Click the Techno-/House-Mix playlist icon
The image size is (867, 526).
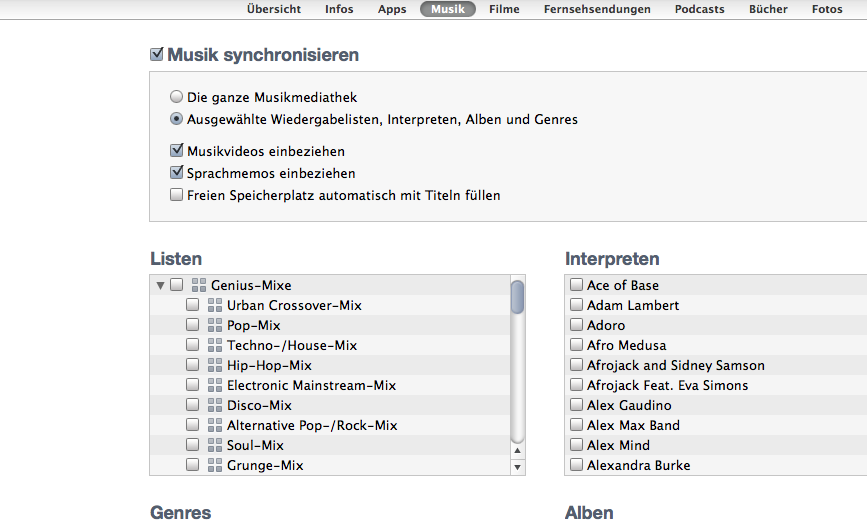[x=215, y=345]
